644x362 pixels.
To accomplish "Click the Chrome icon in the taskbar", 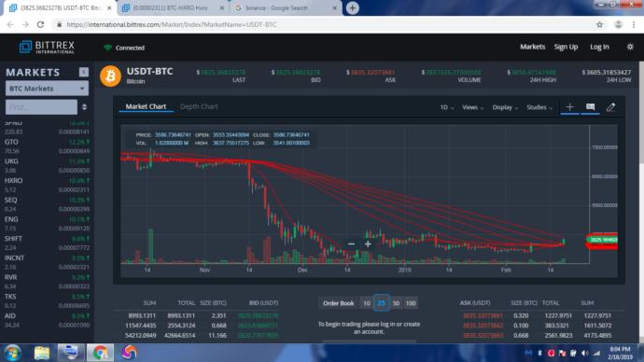I will point(100,353).
